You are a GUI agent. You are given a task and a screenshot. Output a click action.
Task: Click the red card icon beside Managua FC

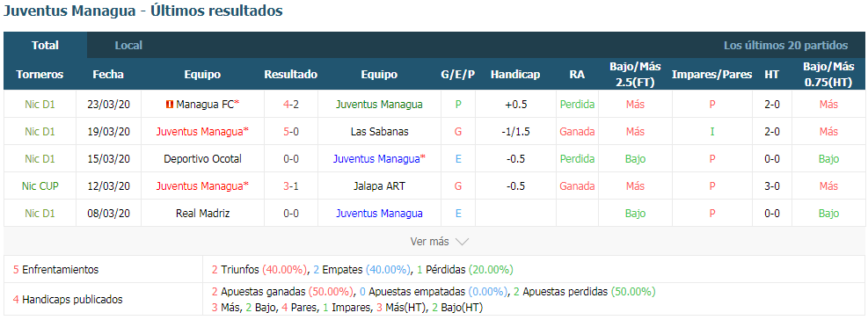[170, 104]
